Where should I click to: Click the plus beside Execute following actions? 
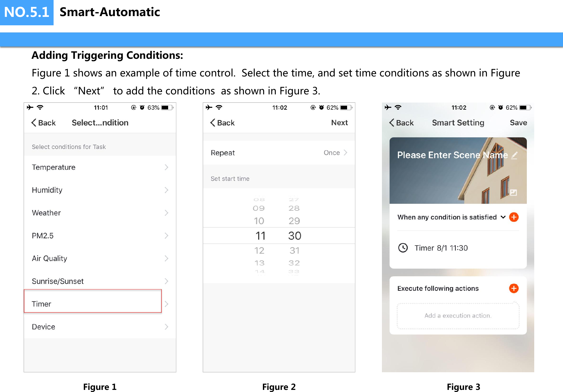(514, 288)
